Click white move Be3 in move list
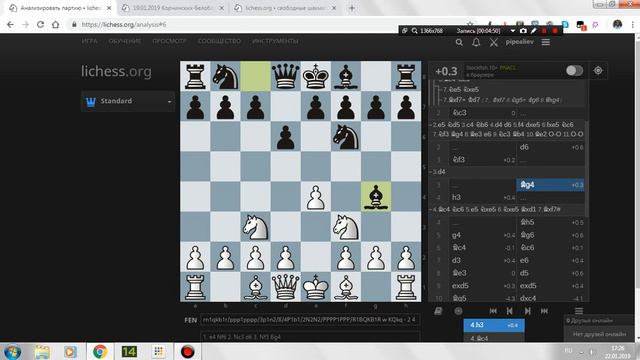Screen dimensions: 640x360 tap(482, 273)
